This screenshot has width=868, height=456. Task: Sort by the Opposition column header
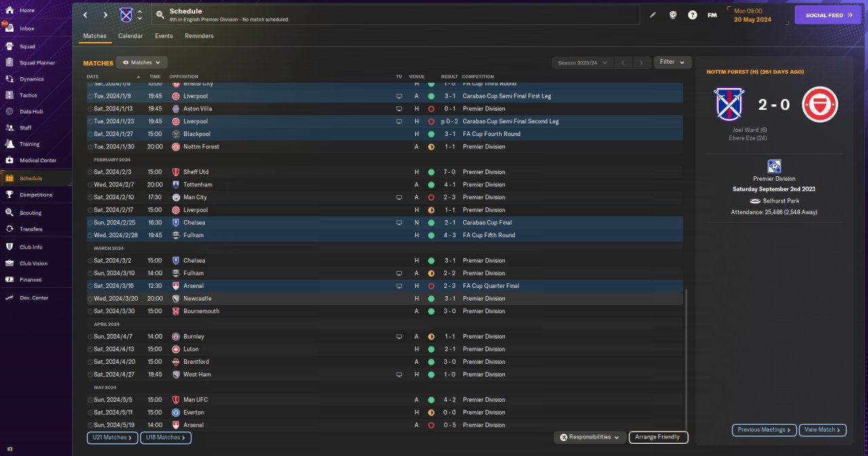[x=184, y=77]
